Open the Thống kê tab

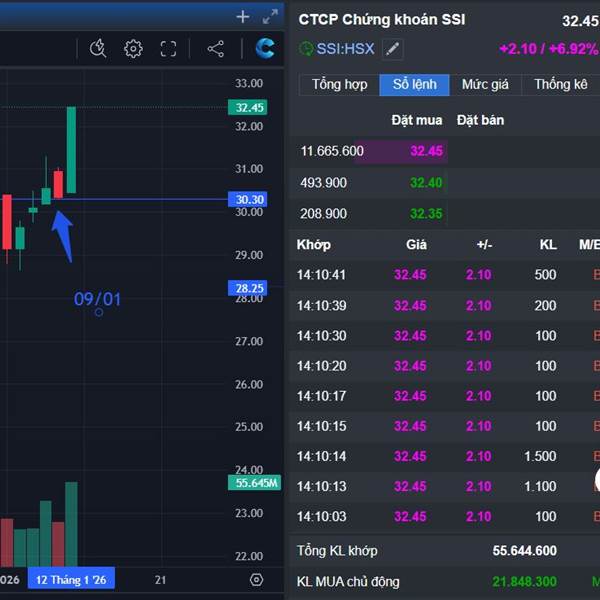click(x=561, y=85)
